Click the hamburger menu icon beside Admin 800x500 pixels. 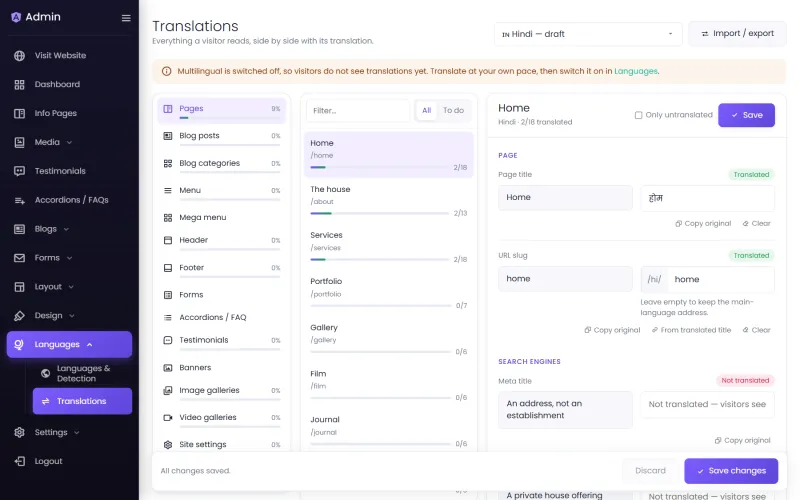click(126, 18)
